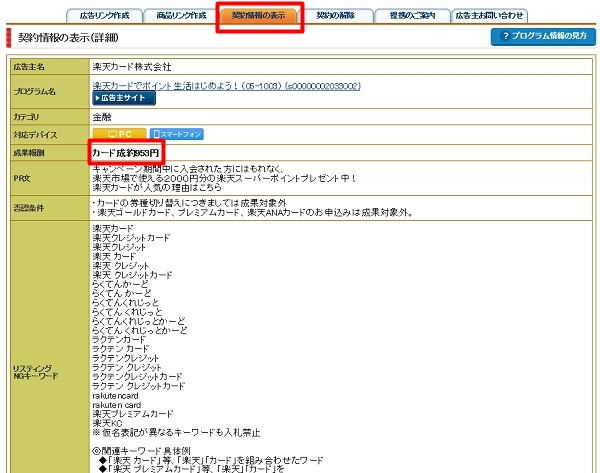The width and height of the screenshot is (600, 473).
Task: Click the プログラム名 row label
Action: [x=34, y=92]
